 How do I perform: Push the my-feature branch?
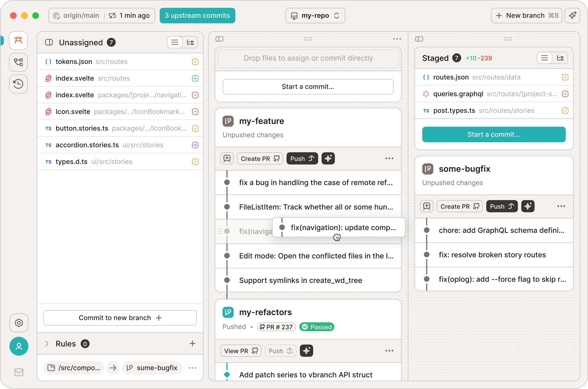coord(302,158)
